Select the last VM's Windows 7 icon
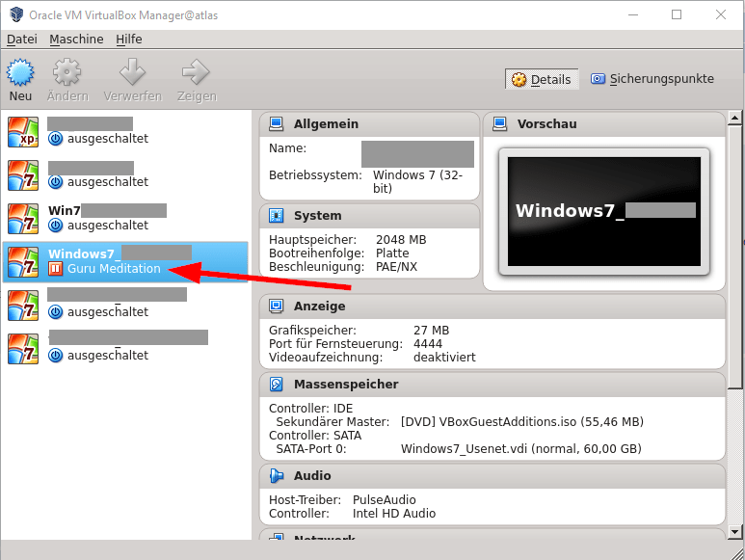745x560 pixels. pos(23,349)
